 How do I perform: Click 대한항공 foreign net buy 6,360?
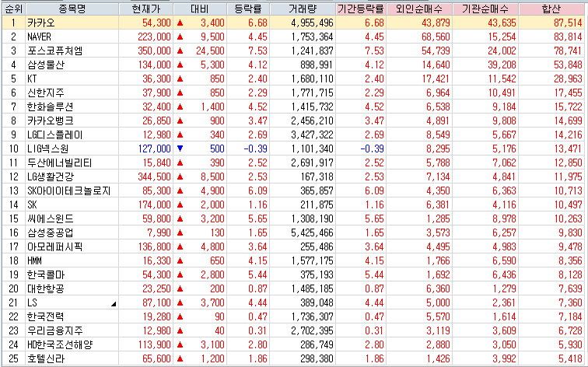pyautogui.click(x=438, y=288)
